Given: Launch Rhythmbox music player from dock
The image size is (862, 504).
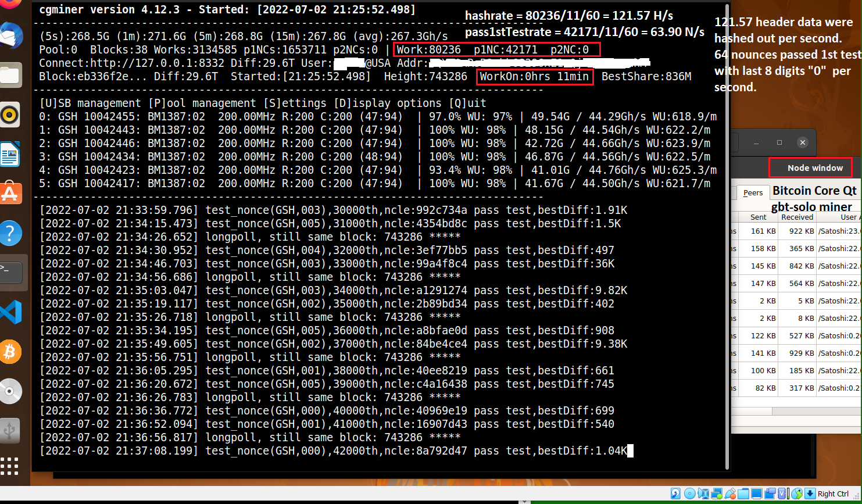Looking at the screenshot, I should click(x=10, y=115).
